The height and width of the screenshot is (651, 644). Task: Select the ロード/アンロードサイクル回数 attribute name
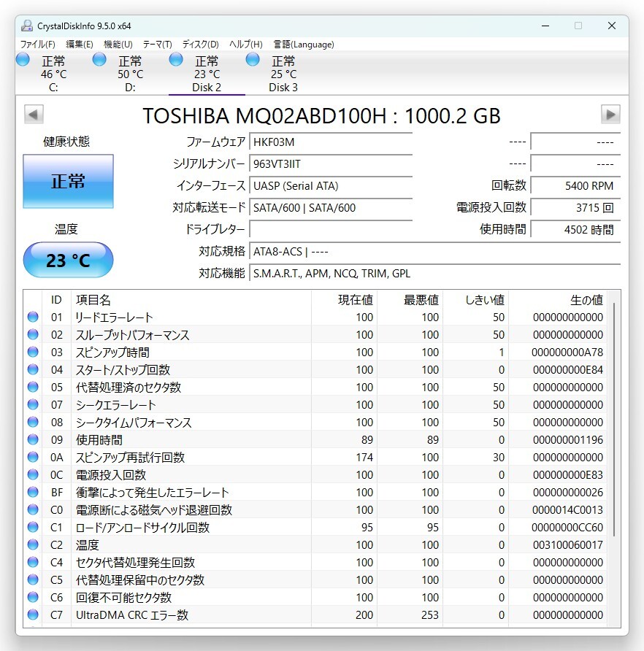pyautogui.click(x=142, y=527)
